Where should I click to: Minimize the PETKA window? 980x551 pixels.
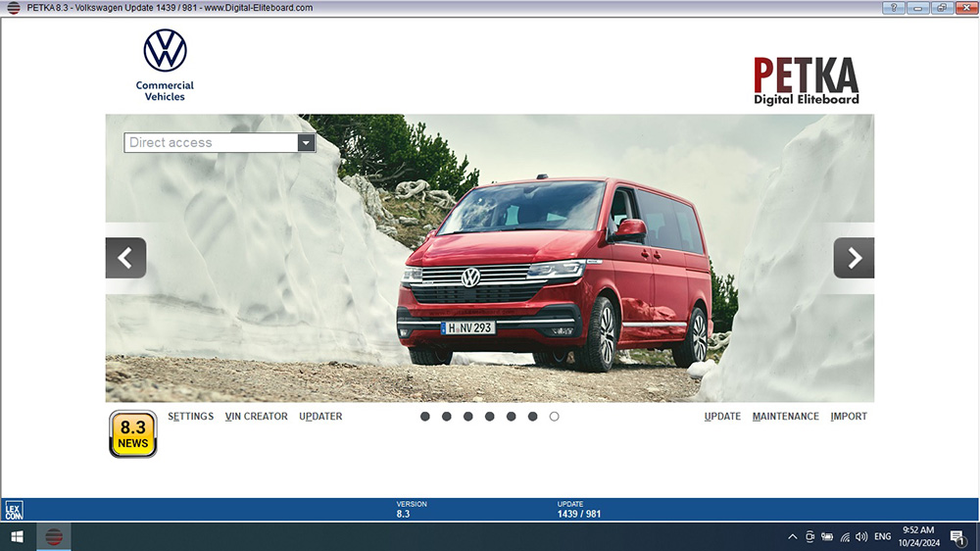[917, 8]
